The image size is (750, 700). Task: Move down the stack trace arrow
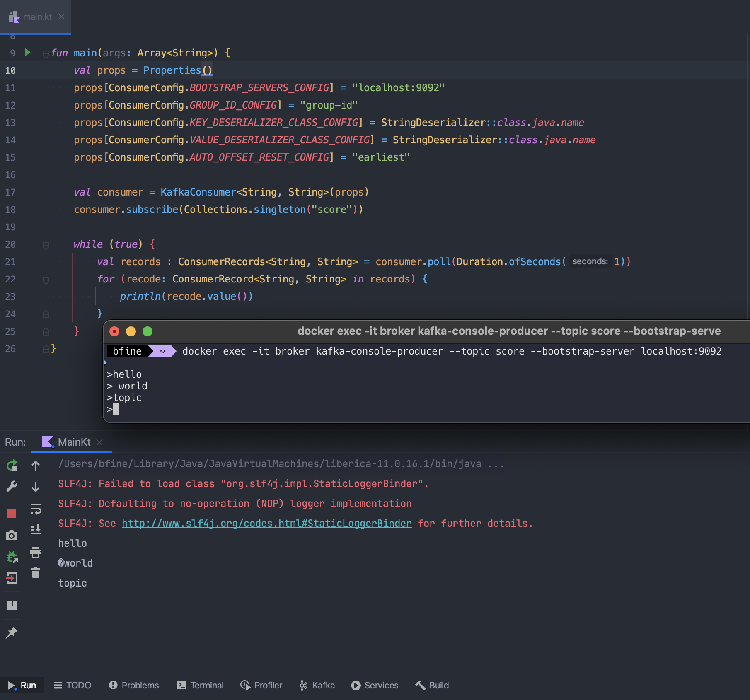(x=36, y=487)
